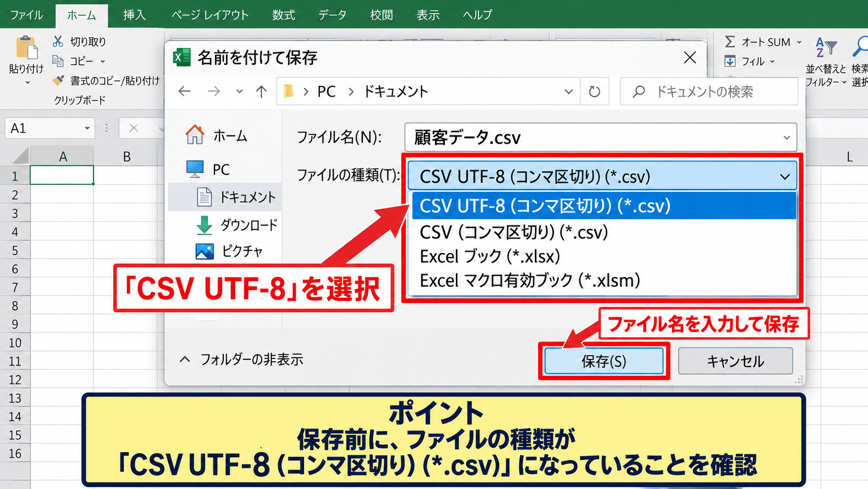
Task: Open the Downloads folder in sidebar
Action: 237,225
